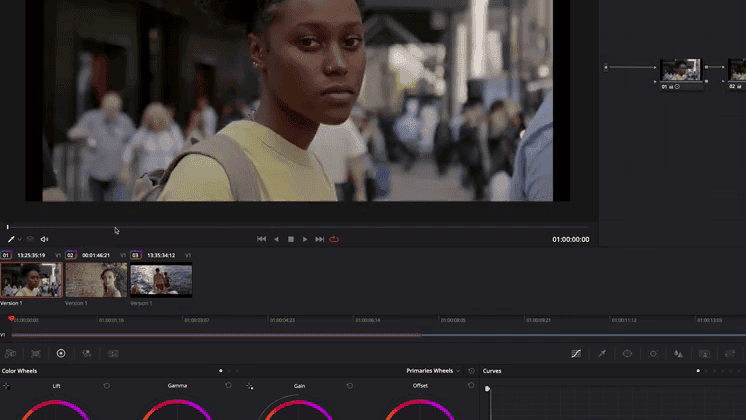Stop playback
Screen dimensions: 746x420
pos(291,239)
